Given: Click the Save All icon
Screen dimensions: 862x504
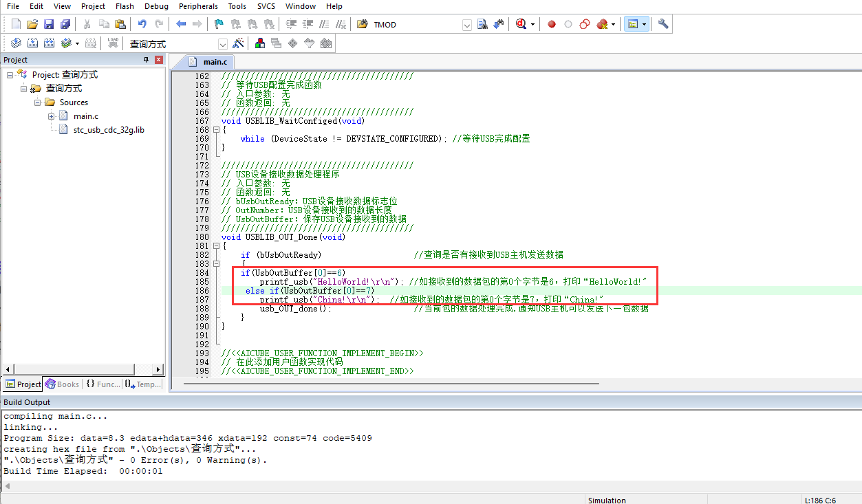Looking at the screenshot, I should click(x=65, y=24).
